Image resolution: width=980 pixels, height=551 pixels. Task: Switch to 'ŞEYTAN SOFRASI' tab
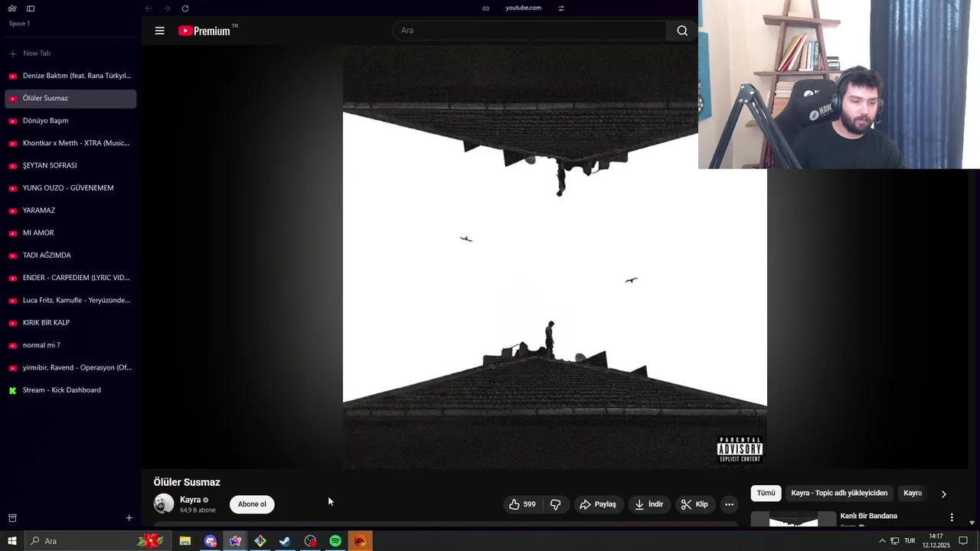click(x=70, y=165)
